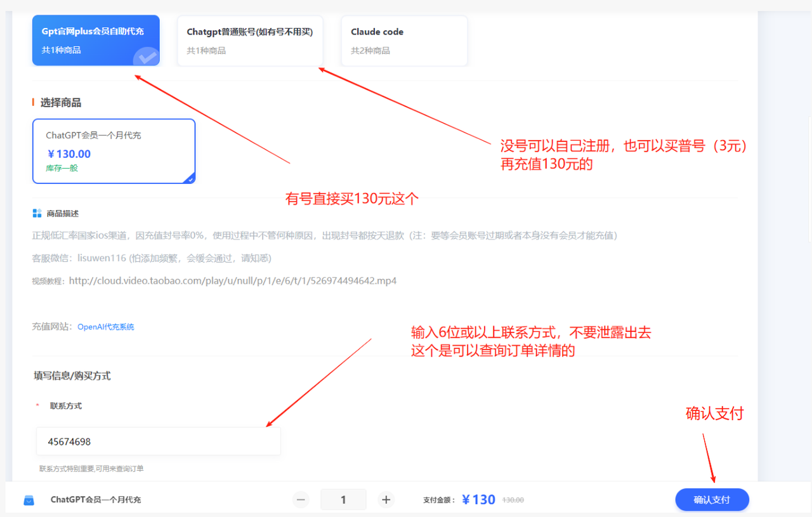The width and height of the screenshot is (812, 517).
Task: Click the 联系方式特别重要 hint text
Action: 91,469
